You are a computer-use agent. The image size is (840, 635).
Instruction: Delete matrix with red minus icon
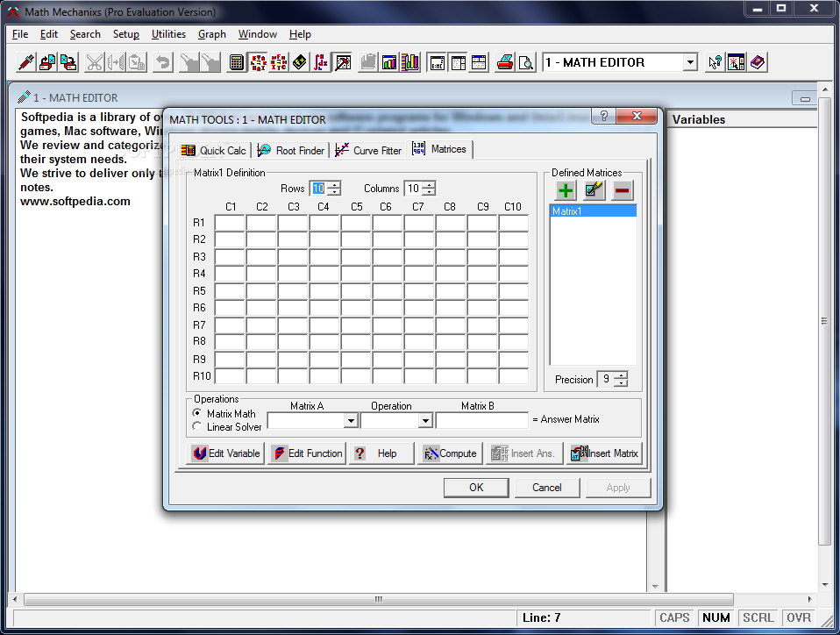click(x=622, y=190)
